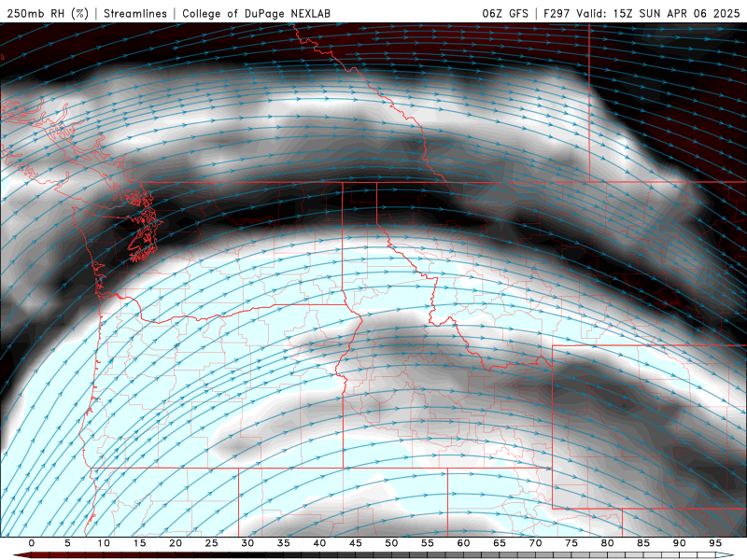
Task: Select the "15" color scale label
Action: [139, 543]
